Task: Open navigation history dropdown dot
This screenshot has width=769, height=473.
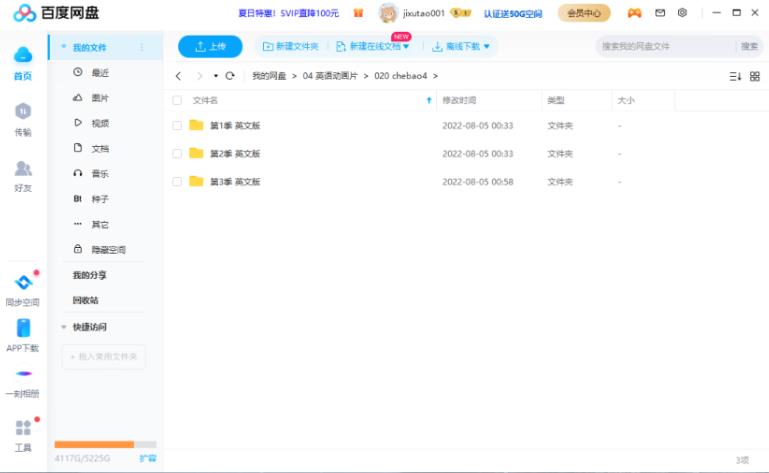Action: coord(216,76)
